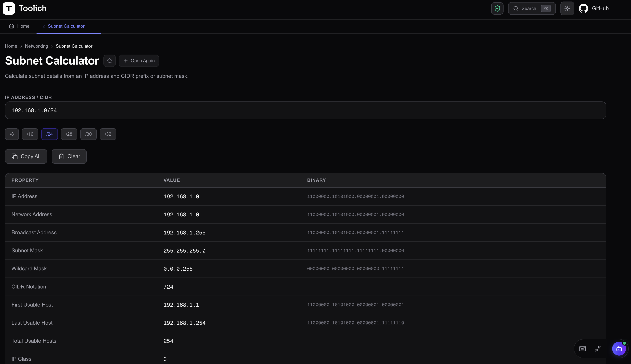Click Wildcard Mask value 0.0.0.255
631x364 pixels.
pyautogui.click(x=178, y=269)
